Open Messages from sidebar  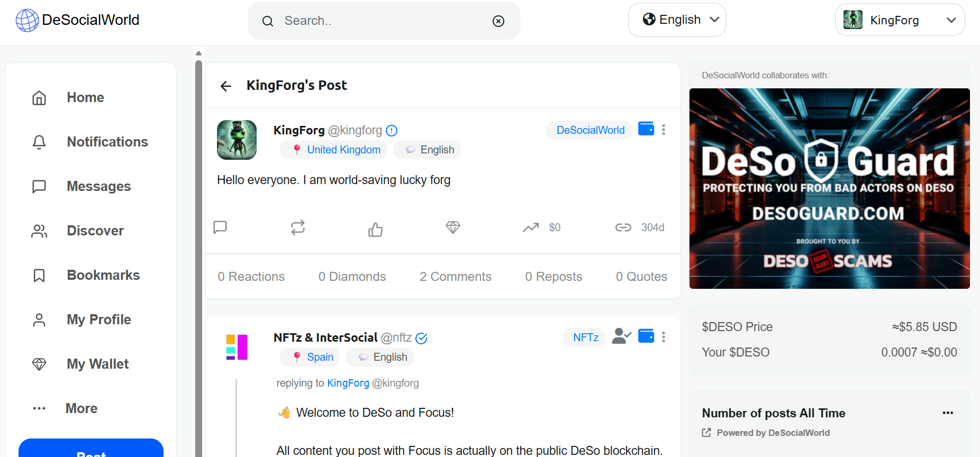click(x=99, y=186)
